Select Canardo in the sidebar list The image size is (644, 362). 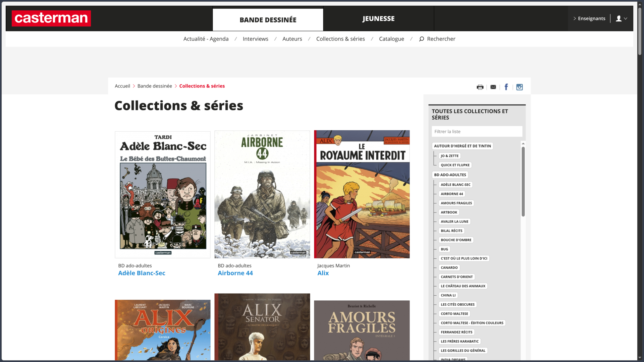click(x=449, y=268)
